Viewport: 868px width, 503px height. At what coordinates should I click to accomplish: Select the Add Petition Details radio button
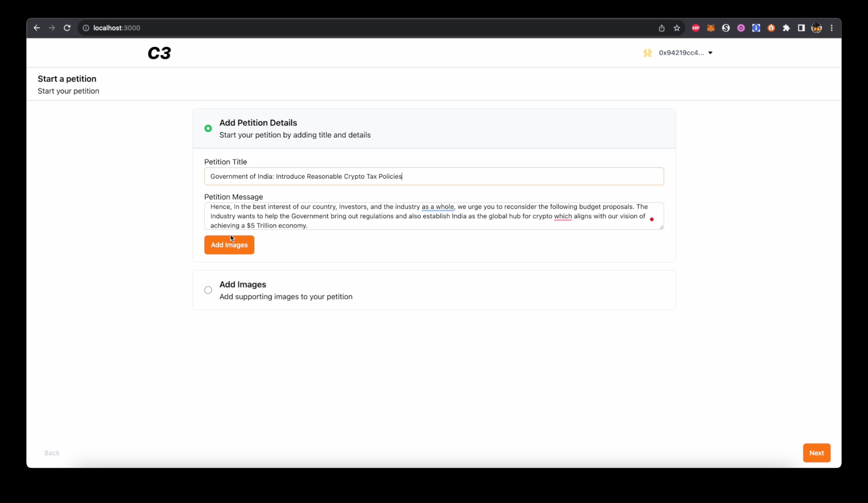pos(208,128)
